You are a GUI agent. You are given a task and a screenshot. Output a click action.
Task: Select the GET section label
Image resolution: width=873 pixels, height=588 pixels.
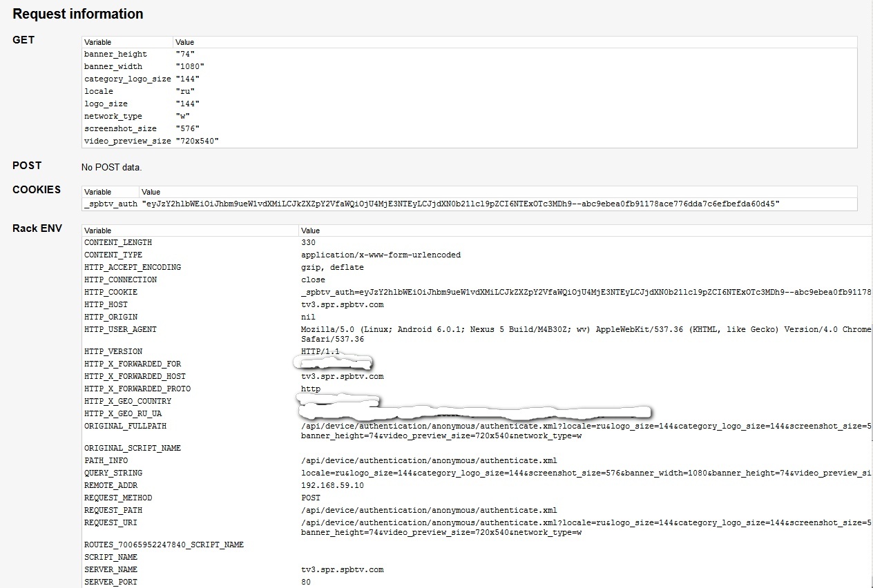(x=23, y=40)
